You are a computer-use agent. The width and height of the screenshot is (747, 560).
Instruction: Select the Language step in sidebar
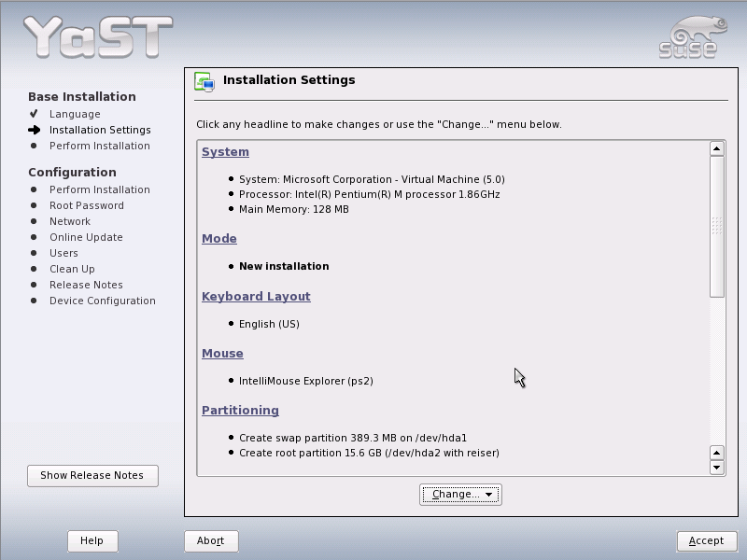tap(75, 114)
